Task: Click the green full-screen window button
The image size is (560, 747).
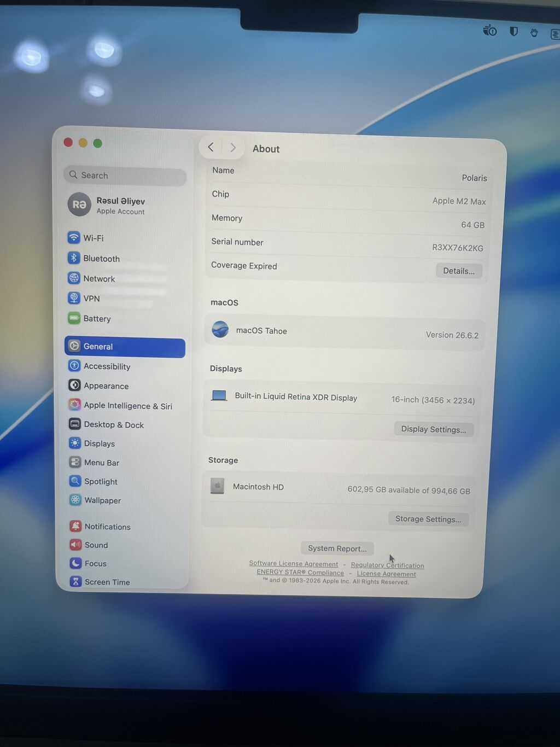Action: pyautogui.click(x=98, y=143)
